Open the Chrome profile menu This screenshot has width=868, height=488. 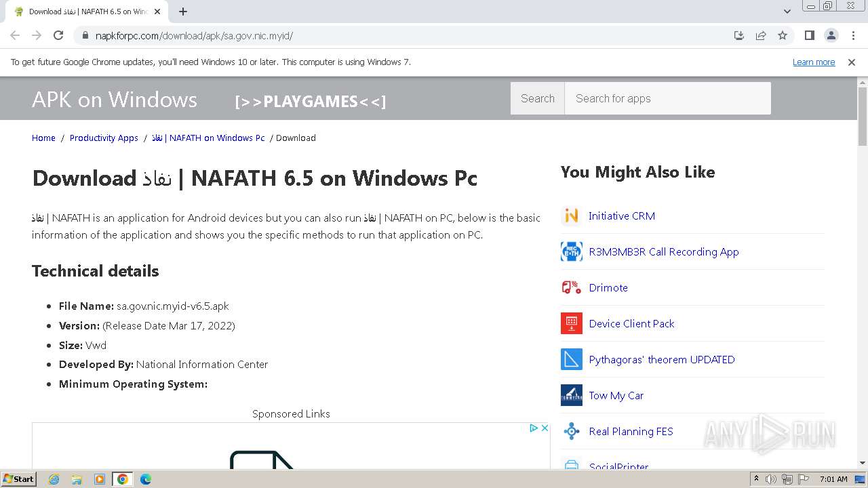[x=831, y=35]
